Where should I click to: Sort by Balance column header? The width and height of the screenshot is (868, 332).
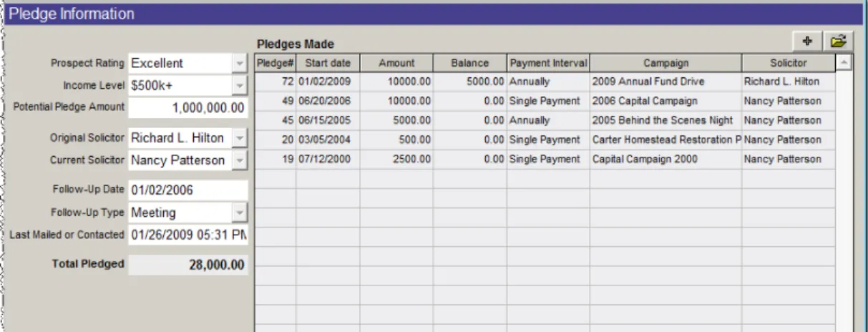click(x=470, y=63)
